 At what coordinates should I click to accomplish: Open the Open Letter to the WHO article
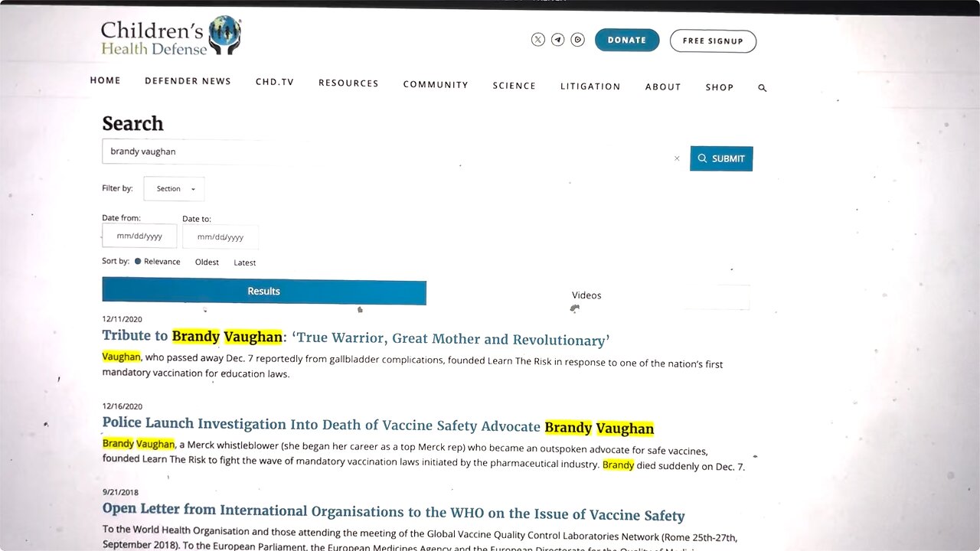click(394, 513)
